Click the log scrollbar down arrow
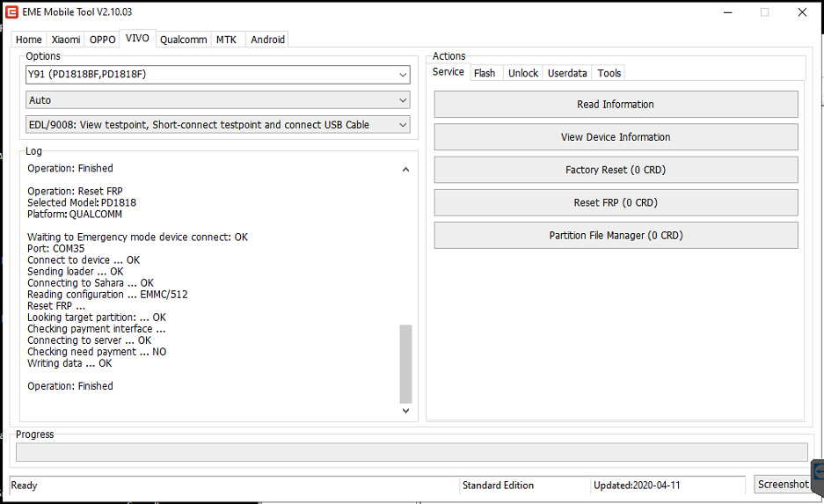 tap(405, 411)
